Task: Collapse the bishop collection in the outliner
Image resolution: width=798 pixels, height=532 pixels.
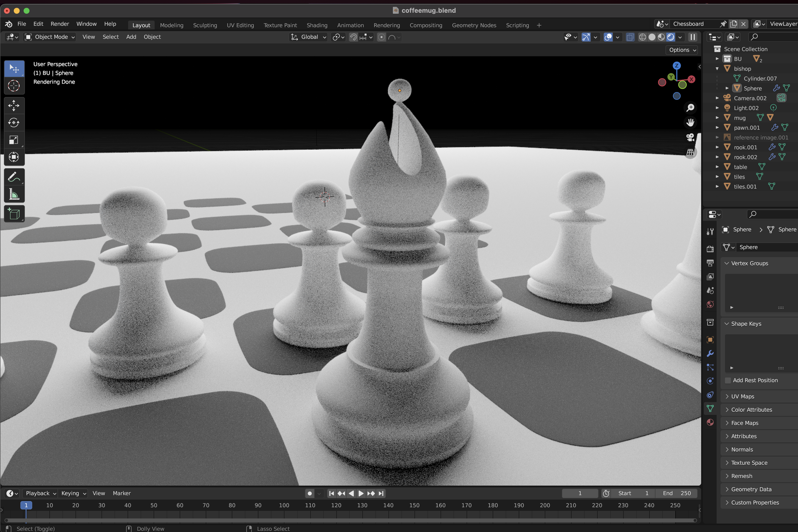Action: (717, 69)
